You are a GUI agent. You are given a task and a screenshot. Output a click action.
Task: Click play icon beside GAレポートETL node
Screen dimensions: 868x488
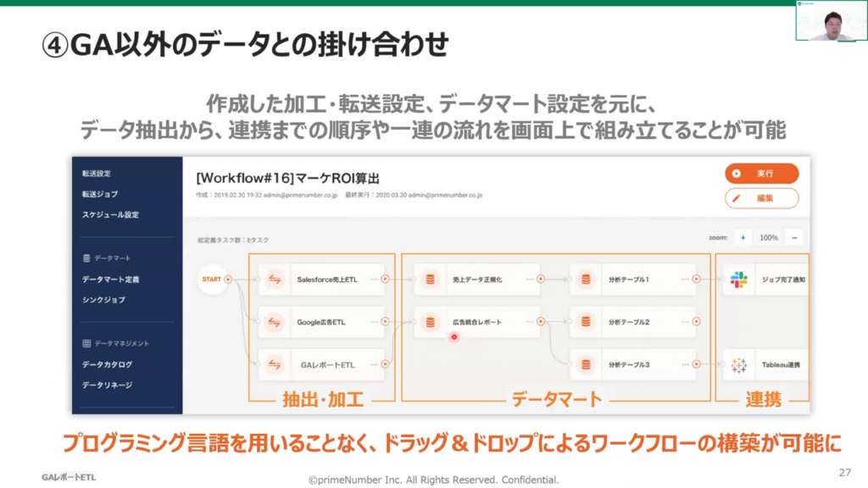[386, 365]
